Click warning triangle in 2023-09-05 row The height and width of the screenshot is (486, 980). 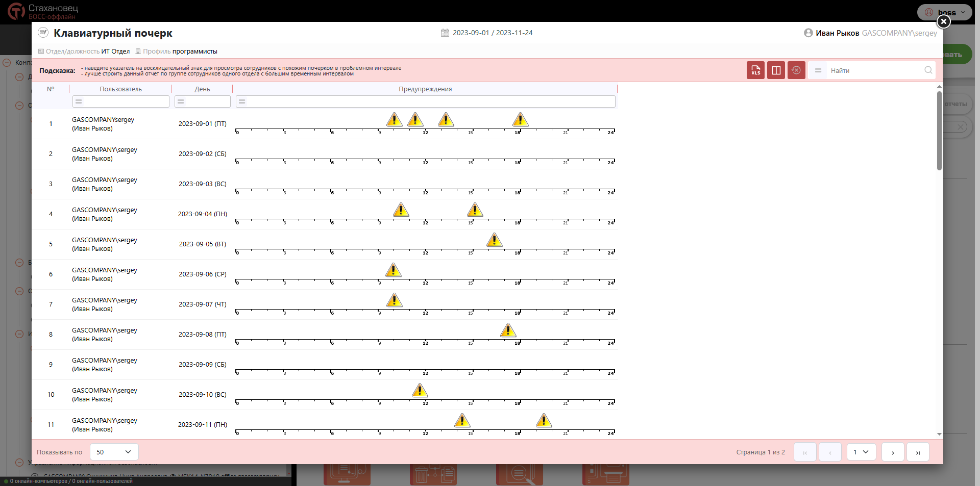pyautogui.click(x=494, y=240)
